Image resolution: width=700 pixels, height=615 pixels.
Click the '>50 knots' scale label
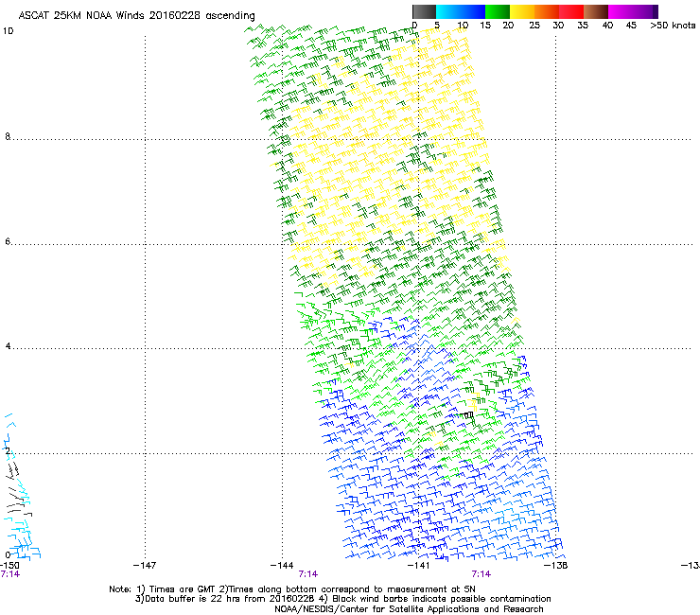point(673,26)
